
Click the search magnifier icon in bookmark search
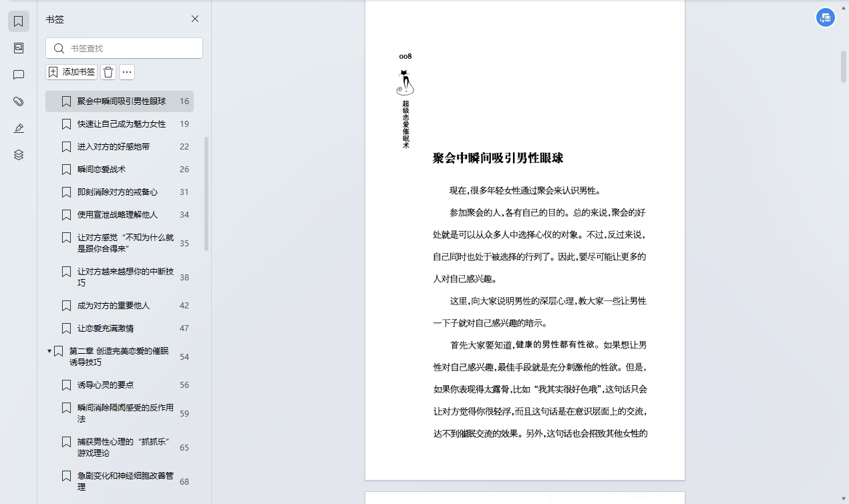(59, 48)
